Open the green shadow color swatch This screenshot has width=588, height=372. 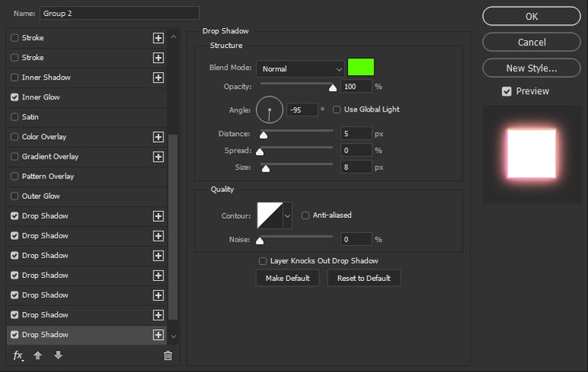361,67
